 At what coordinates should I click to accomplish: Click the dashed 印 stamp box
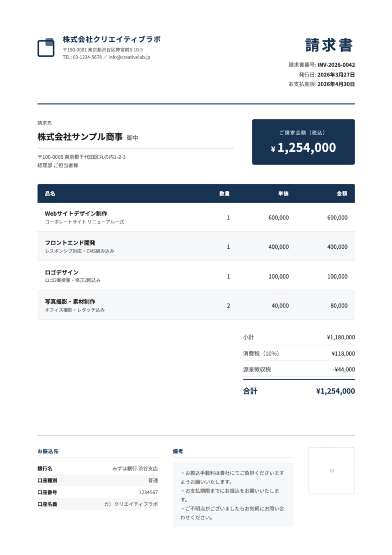pyautogui.click(x=331, y=470)
